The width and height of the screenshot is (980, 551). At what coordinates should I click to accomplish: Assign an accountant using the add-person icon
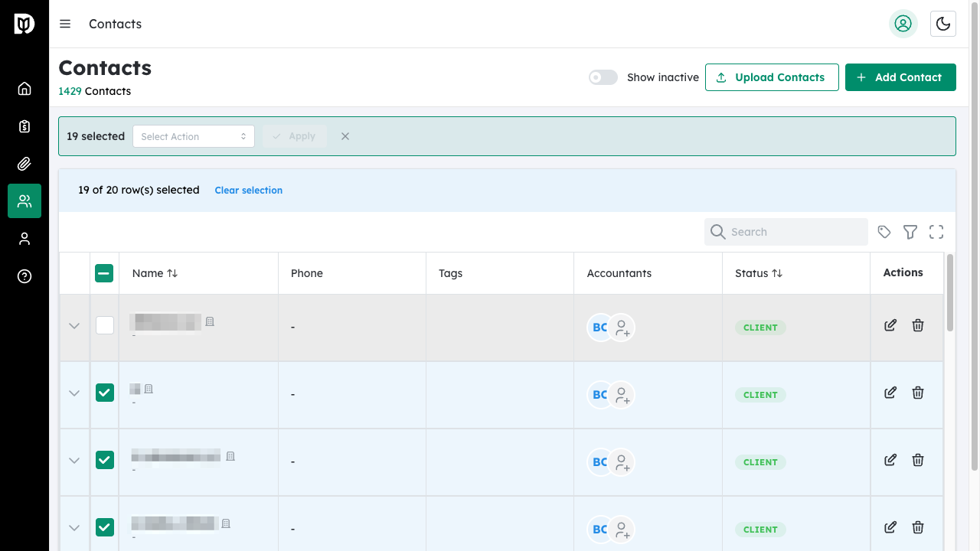(622, 328)
